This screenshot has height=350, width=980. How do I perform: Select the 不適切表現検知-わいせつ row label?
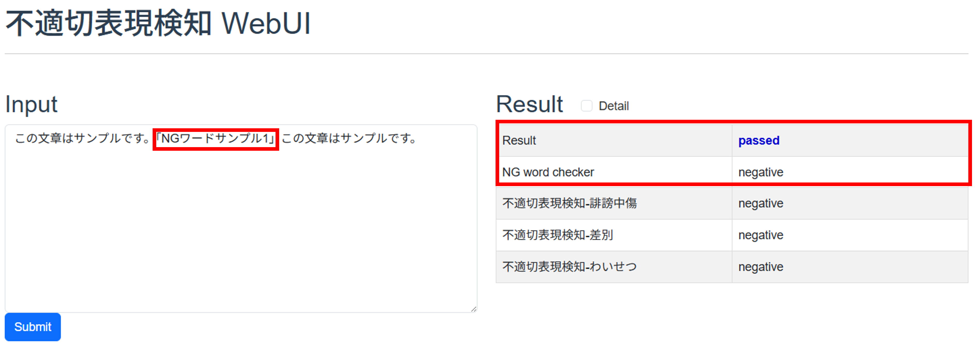coord(569,267)
